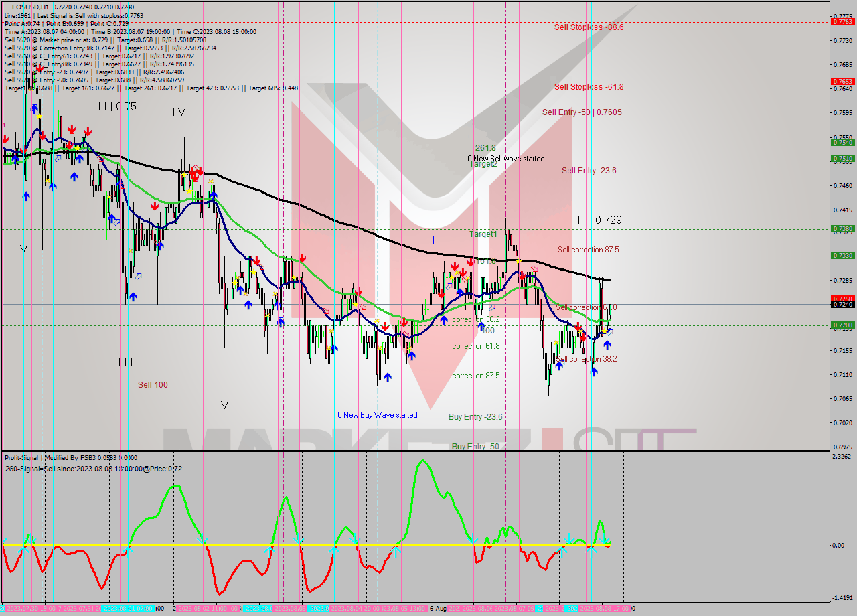Click the green 'correction 38.2' label
This screenshot has height=616, width=857.
(475, 320)
